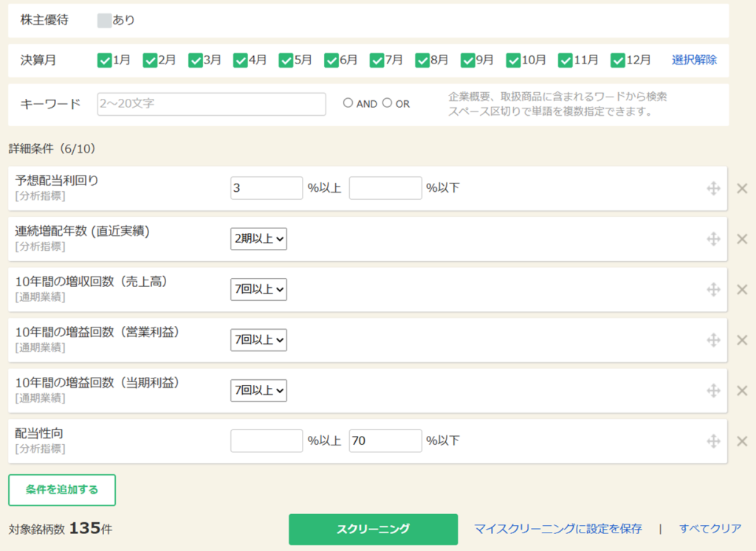
Task: Uncheck the 11月 settlement month
Action: [x=565, y=60]
